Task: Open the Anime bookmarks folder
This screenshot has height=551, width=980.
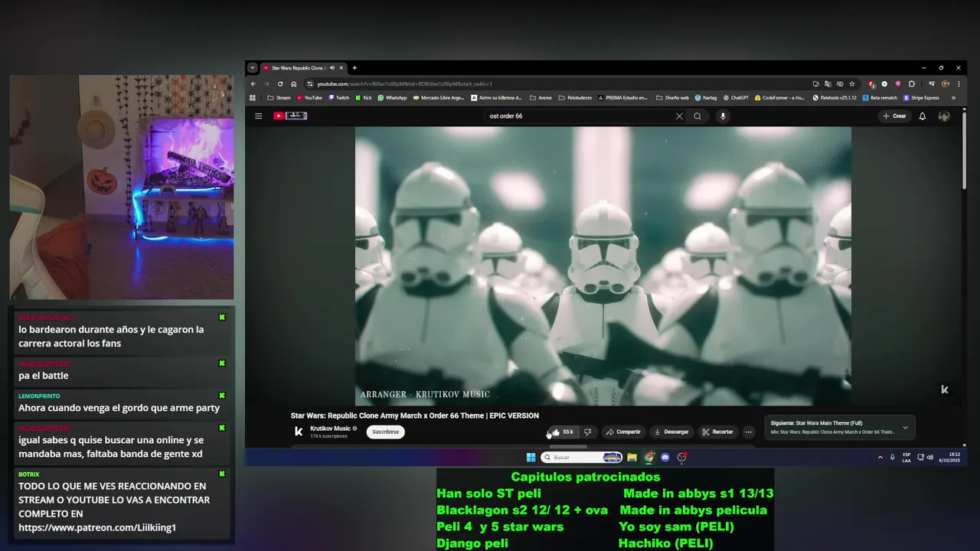Action: [541, 98]
